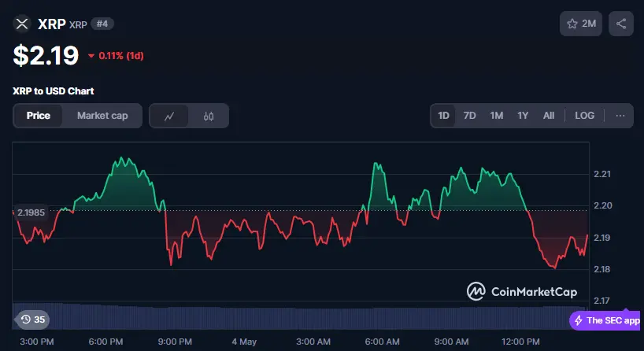Click the 12:00 PM time axis label
This screenshot has width=644, height=351.
[x=520, y=342]
